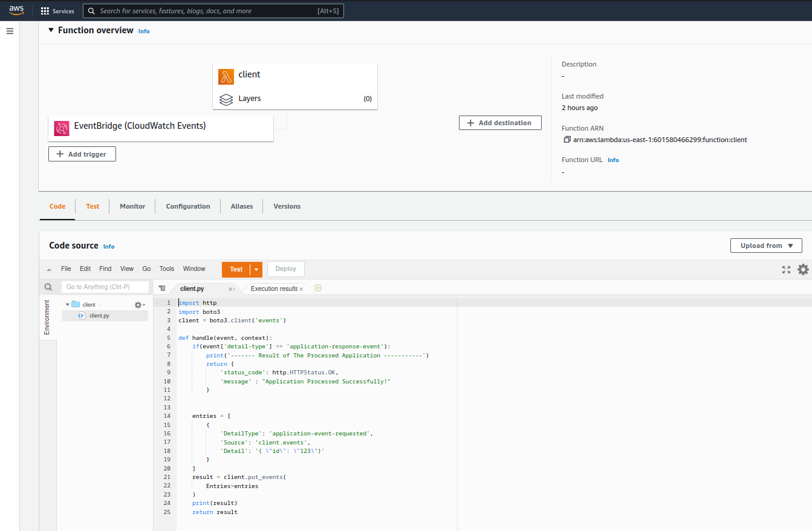Add a new editor tab with plus icon
The height and width of the screenshot is (531, 812).
[x=318, y=288]
